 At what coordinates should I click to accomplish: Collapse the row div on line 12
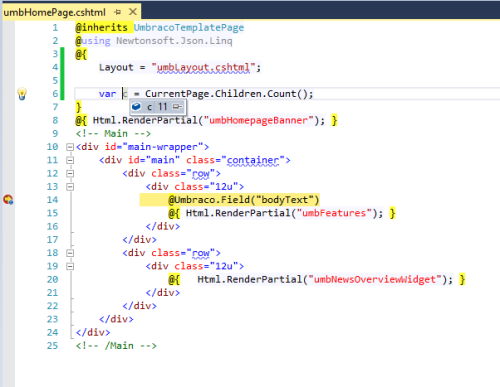click(x=70, y=173)
